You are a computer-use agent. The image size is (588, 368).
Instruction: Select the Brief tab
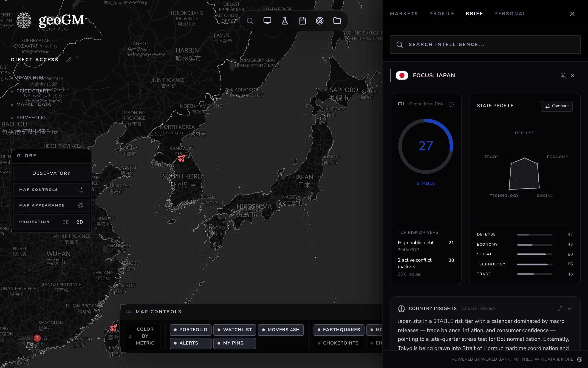point(474,14)
